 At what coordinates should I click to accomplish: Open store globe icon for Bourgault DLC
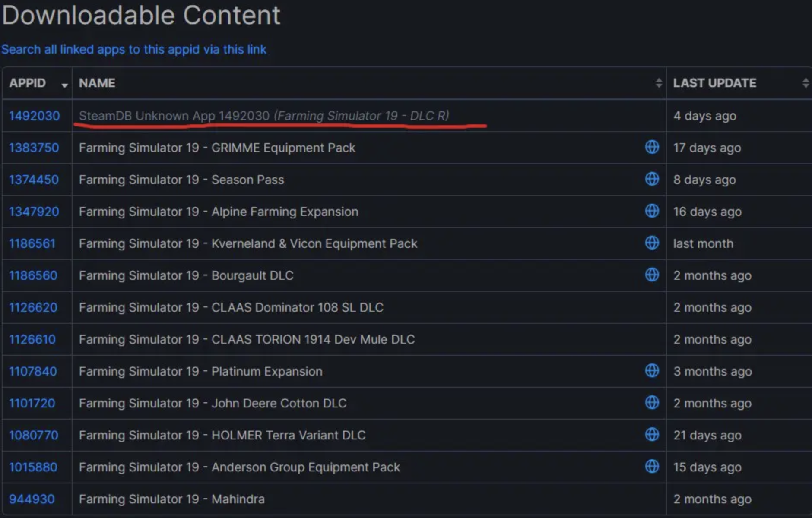(652, 275)
